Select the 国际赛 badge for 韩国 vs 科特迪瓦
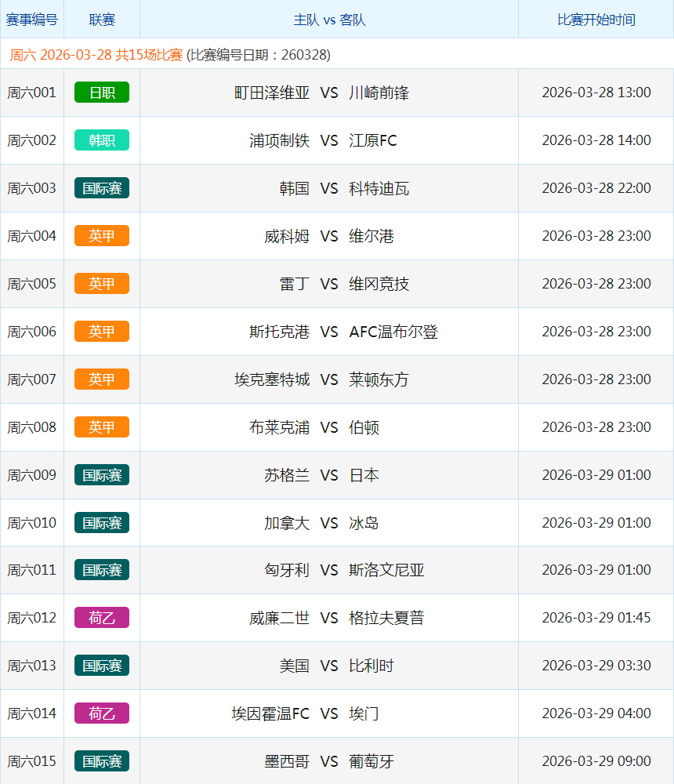Viewport: 674px width, 784px height. pyautogui.click(x=102, y=188)
